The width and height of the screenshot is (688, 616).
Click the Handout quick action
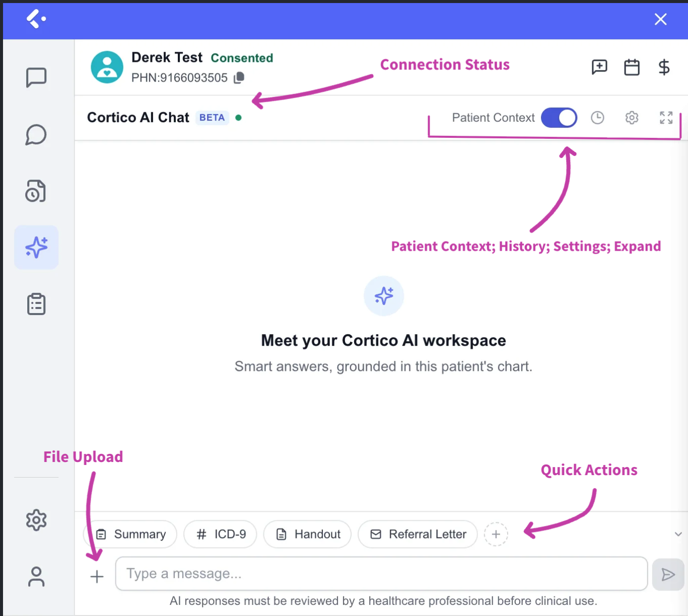click(307, 534)
